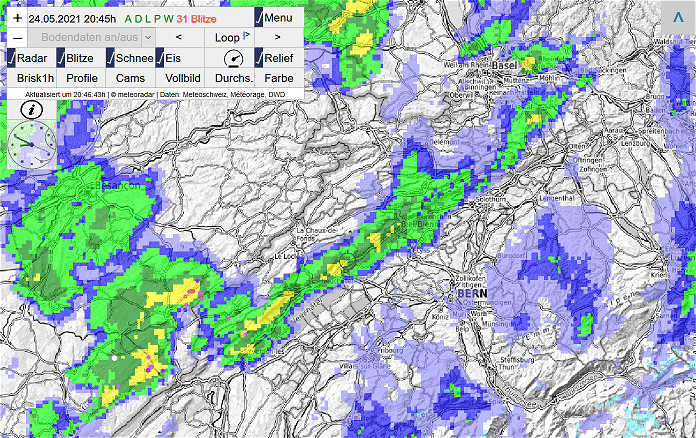Click the Burgdorf label on map
This screenshot has width=696, height=438.
512,256
